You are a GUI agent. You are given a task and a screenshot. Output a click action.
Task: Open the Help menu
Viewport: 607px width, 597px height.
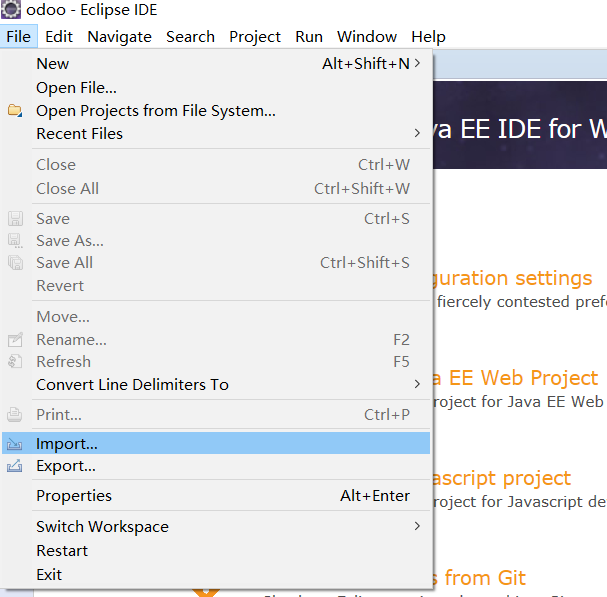click(x=428, y=36)
